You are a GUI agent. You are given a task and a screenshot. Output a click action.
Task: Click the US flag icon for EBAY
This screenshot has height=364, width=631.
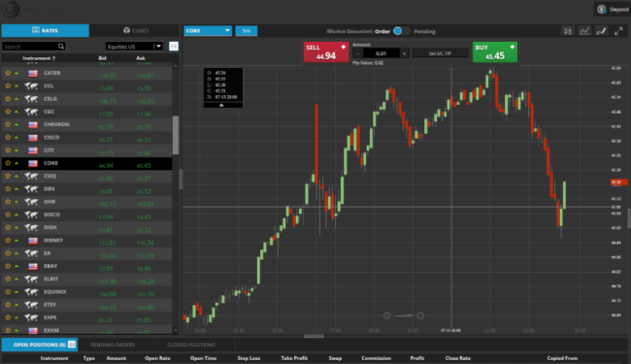[33, 266]
